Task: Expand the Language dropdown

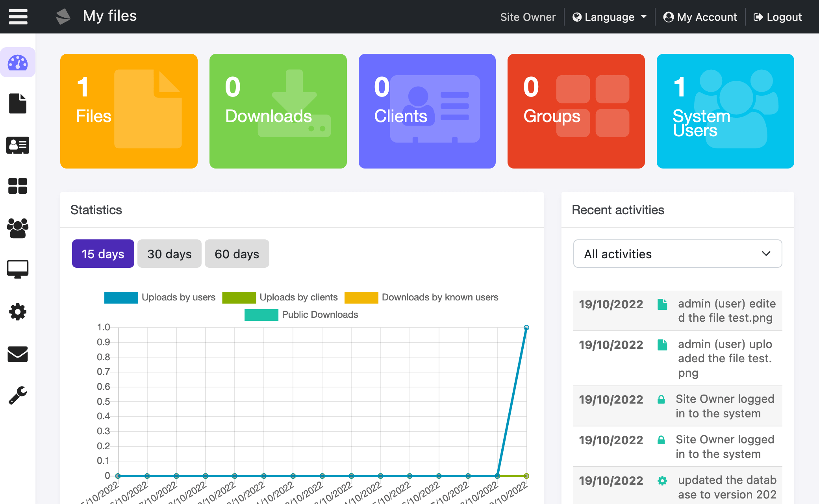Action: pyautogui.click(x=610, y=17)
